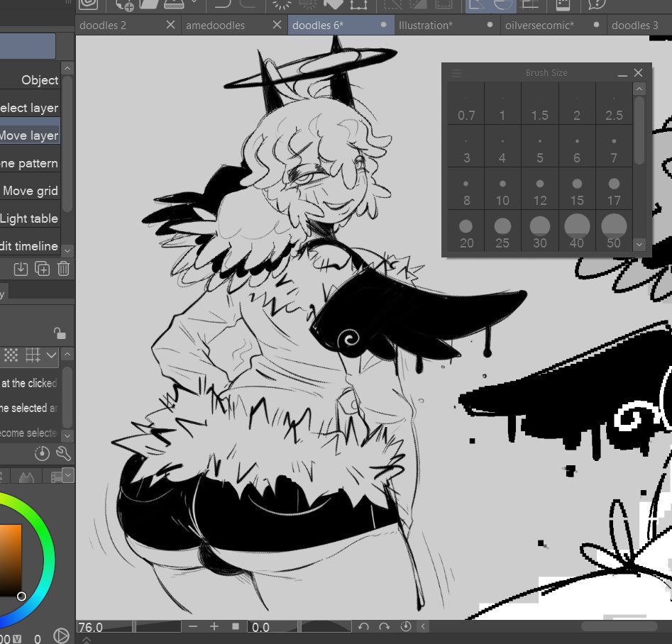This screenshot has width=672, height=644.
Task: Choose the Move layer sub tool
Action: pos(30,135)
